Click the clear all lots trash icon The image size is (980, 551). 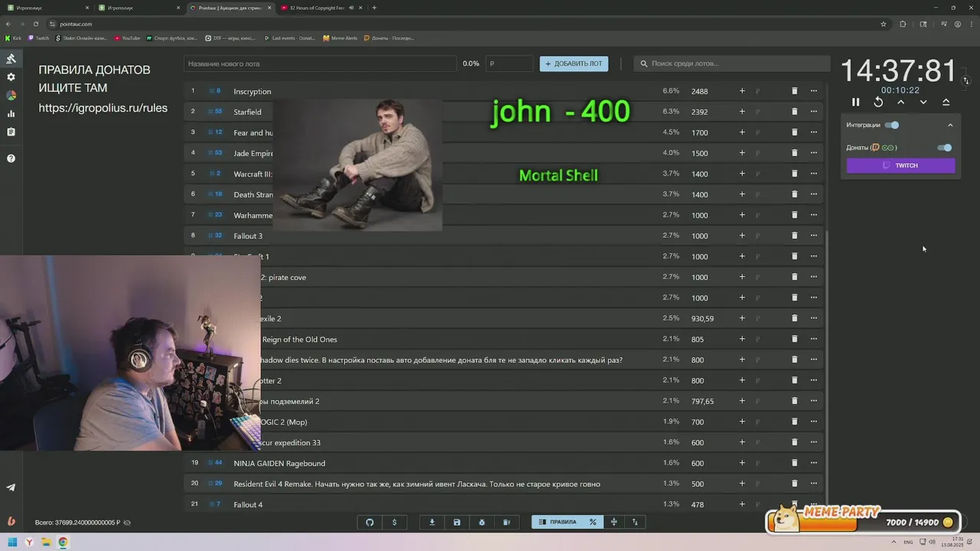506,522
